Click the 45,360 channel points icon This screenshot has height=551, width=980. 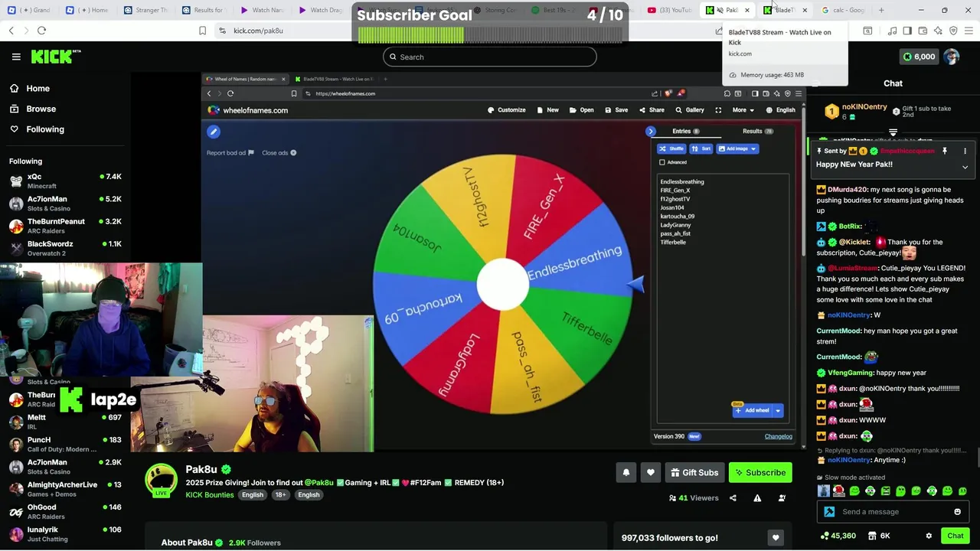tap(838, 536)
